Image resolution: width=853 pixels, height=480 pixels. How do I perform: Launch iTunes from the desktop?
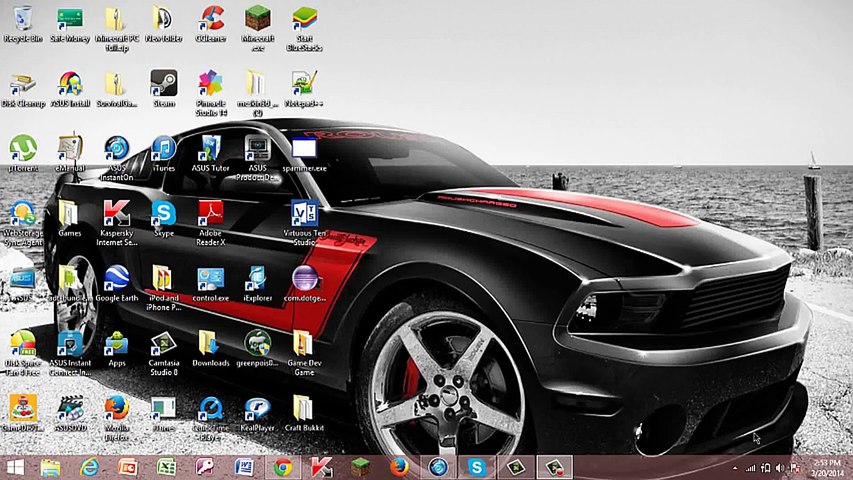click(x=163, y=149)
